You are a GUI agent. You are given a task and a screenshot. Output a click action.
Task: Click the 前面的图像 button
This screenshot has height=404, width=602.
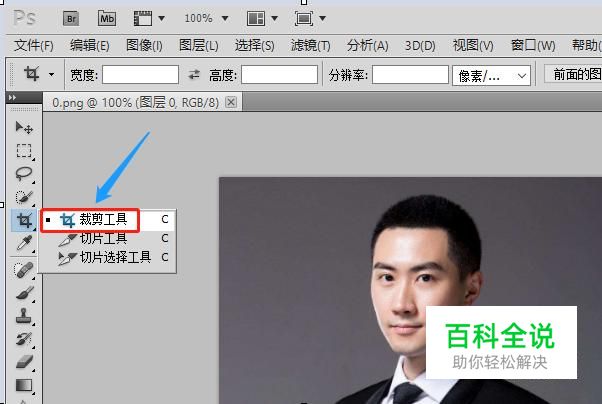574,74
